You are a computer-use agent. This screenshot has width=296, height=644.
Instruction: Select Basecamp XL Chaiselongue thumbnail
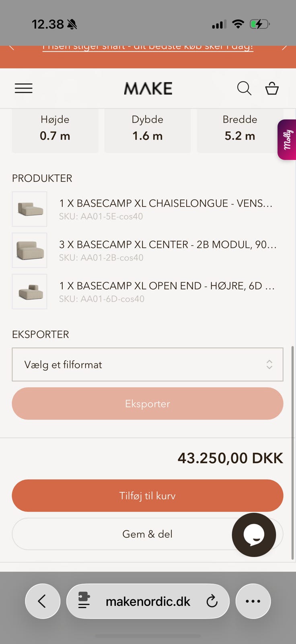point(29,209)
